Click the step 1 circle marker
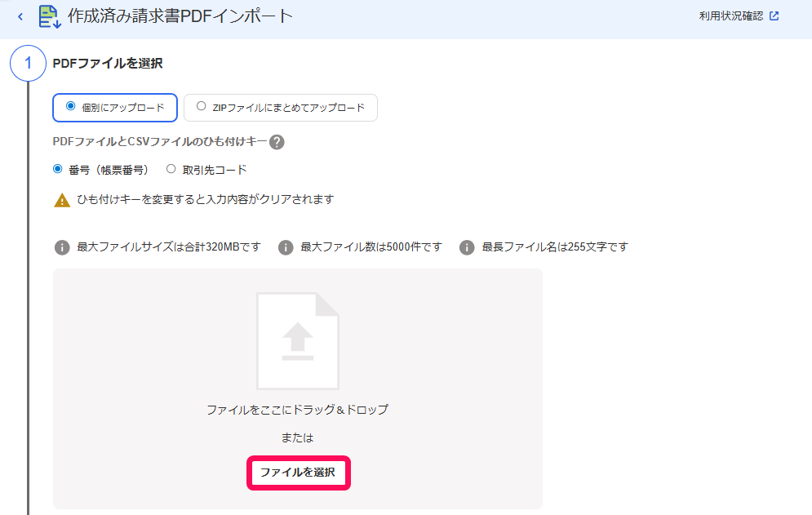 point(28,63)
